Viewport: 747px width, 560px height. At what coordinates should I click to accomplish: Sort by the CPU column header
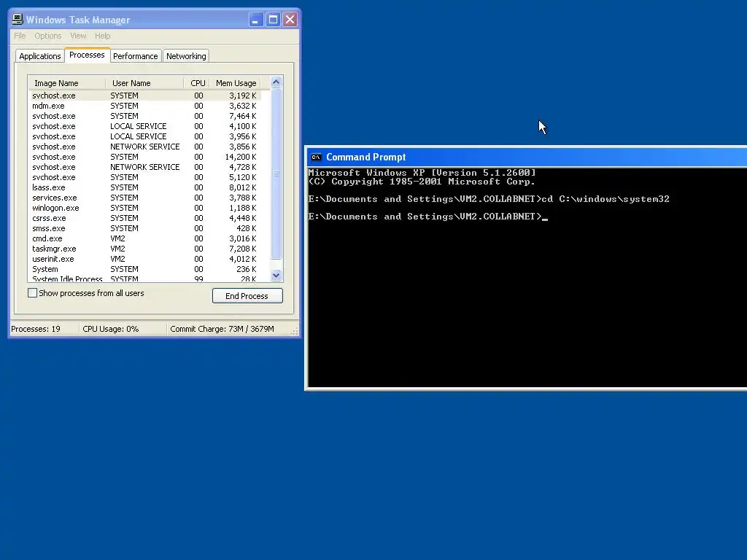[197, 83]
